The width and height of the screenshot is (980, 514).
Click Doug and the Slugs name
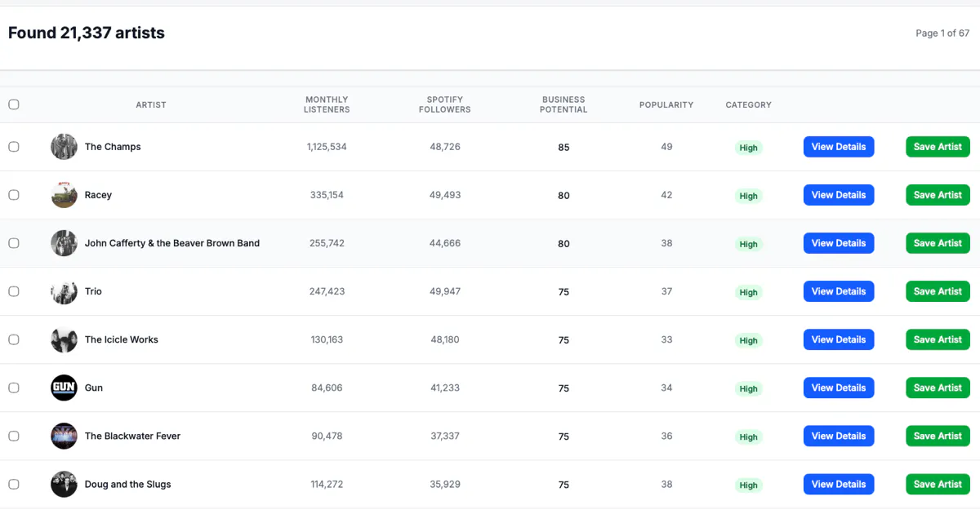[128, 484]
